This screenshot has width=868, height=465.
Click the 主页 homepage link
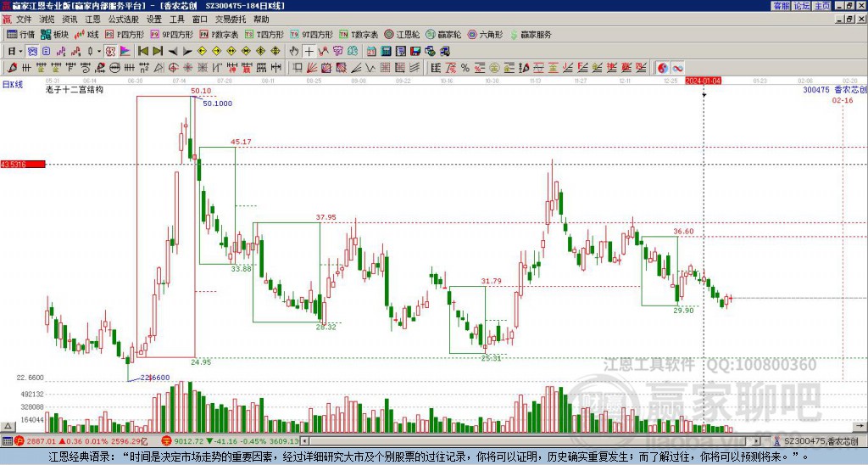coord(822,6)
